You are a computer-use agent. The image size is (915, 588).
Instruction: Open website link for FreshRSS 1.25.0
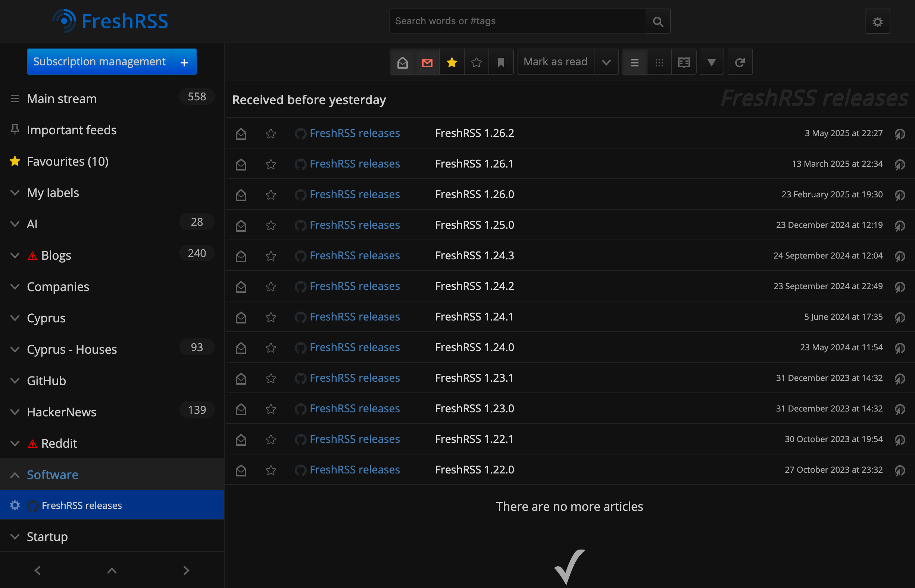click(900, 225)
